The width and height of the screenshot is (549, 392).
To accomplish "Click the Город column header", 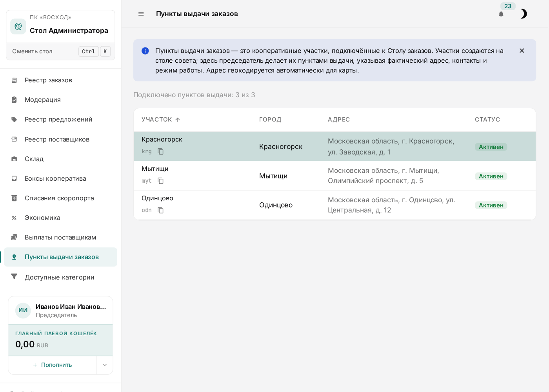I will click(270, 120).
